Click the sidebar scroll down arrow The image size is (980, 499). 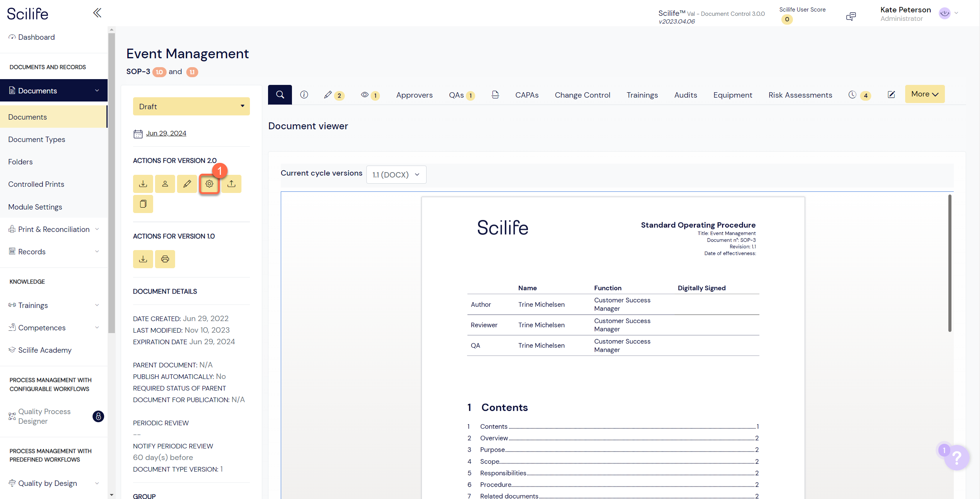tap(111, 495)
